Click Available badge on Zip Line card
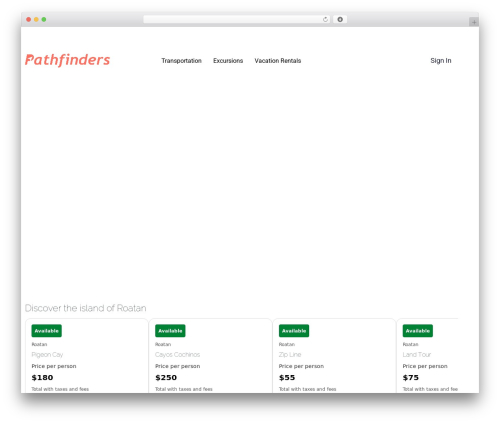Image resolution: width=500 pixels, height=423 pixels. click(294, 331)
